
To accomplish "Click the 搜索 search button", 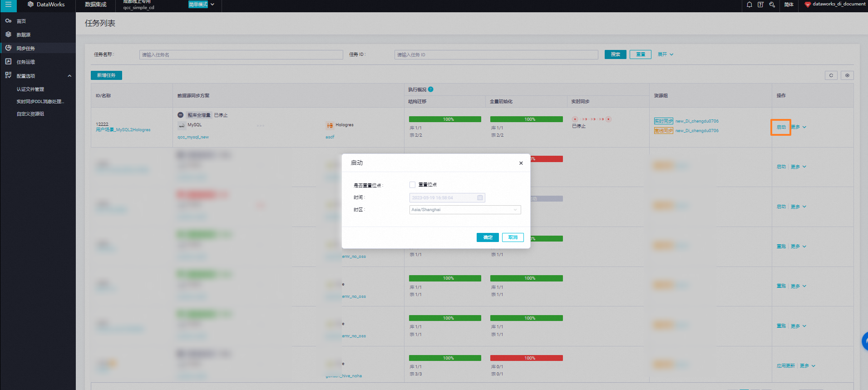I will [x=616, y=54].
